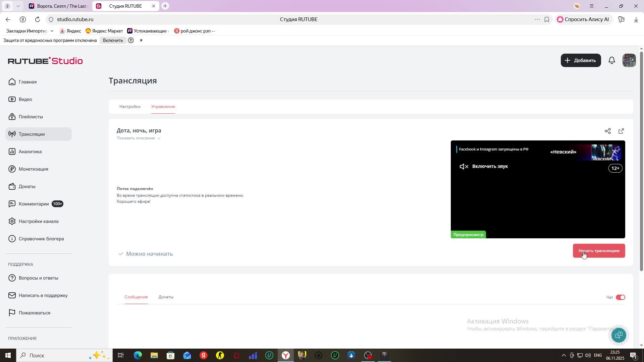Open the stream in a new window via the external-link icon
The image size is (644, 362).
click(621, 131)
